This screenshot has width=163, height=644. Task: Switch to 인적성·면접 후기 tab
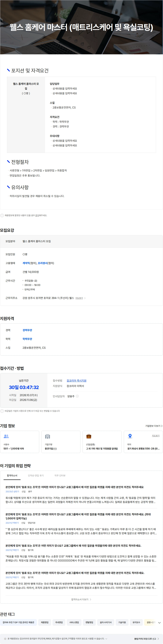[36, 476]
